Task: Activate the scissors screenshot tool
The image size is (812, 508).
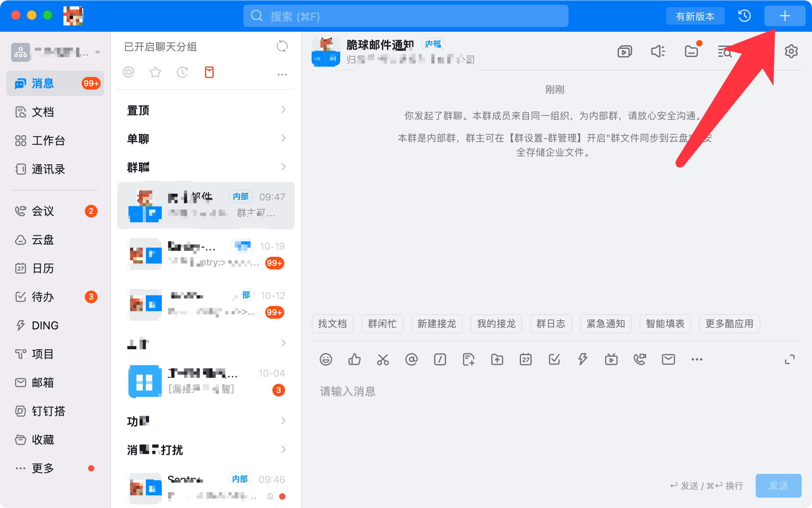Action: (x=383, y=360)
